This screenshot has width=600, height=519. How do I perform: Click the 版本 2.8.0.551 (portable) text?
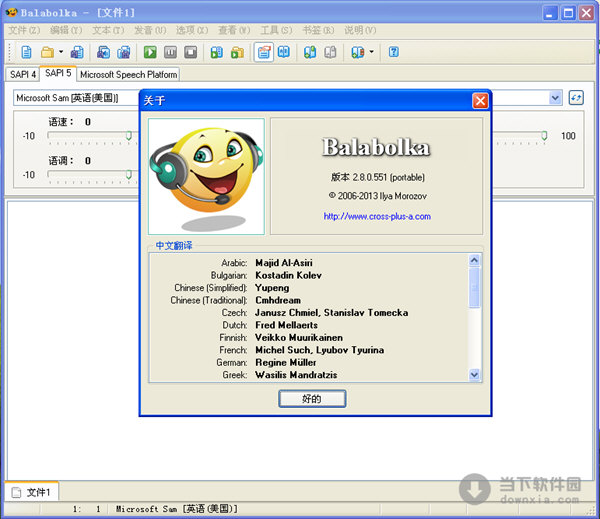pos(378,177)
